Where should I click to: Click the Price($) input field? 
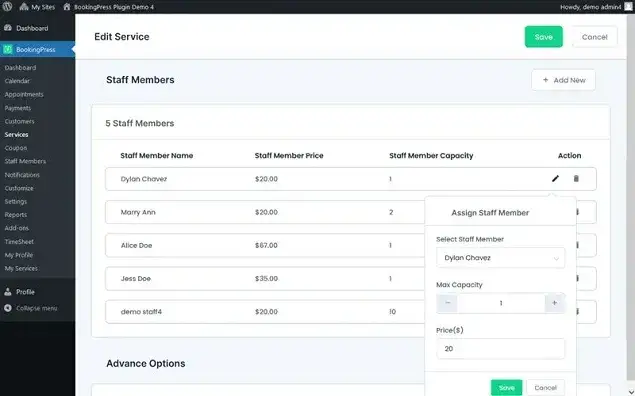pos(501,349)
